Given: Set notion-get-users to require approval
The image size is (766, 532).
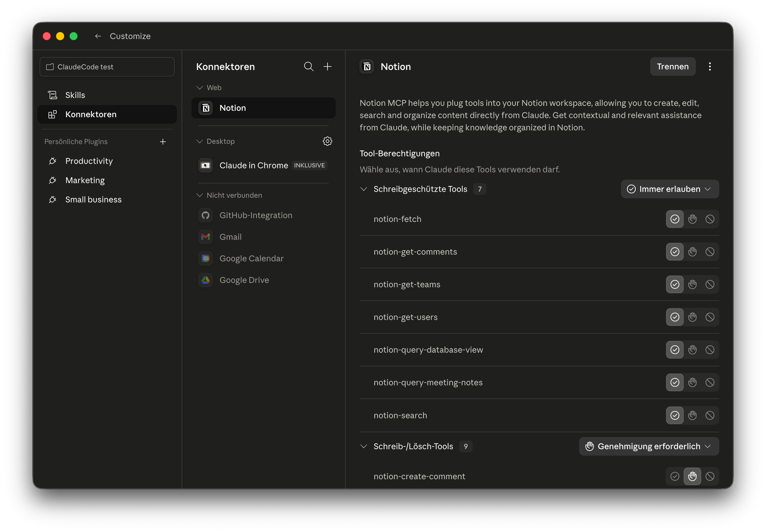Looking at the screenshot, I should click(692, 317).
